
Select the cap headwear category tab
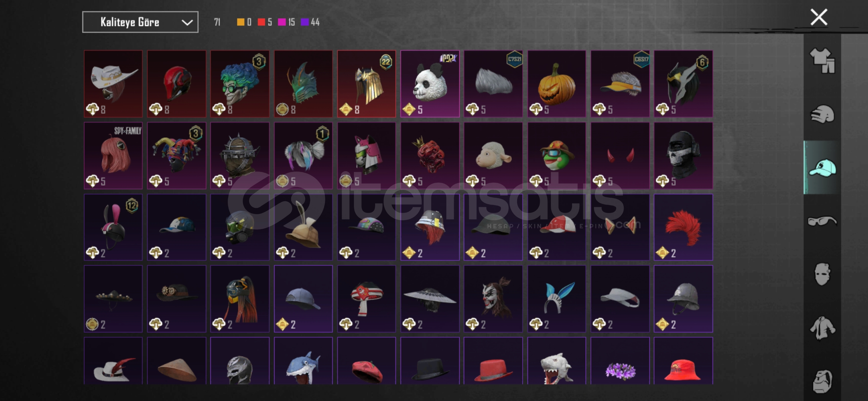pyautogui.click(x=822, y=168)
